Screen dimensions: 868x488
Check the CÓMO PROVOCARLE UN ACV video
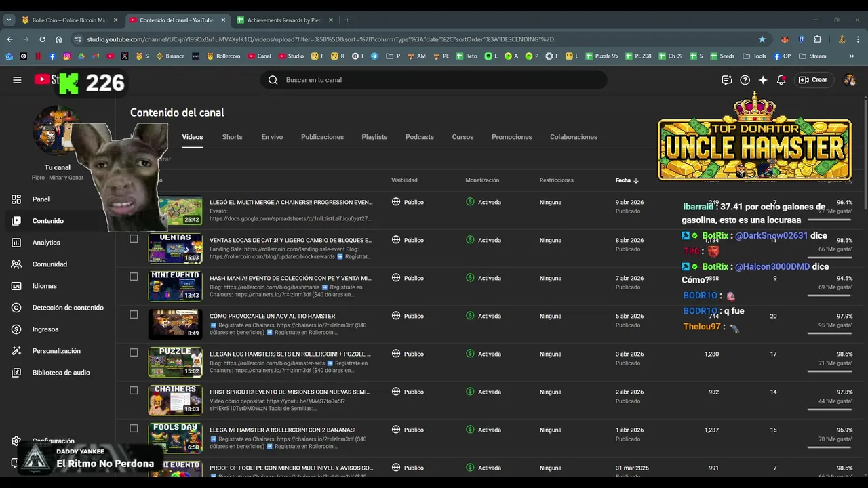coord(134,314)
